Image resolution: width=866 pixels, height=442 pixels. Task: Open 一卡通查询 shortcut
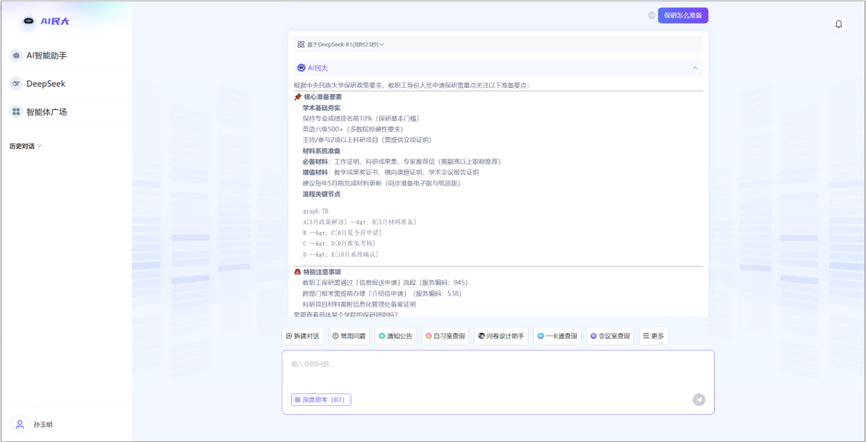[x=557, y=336]
